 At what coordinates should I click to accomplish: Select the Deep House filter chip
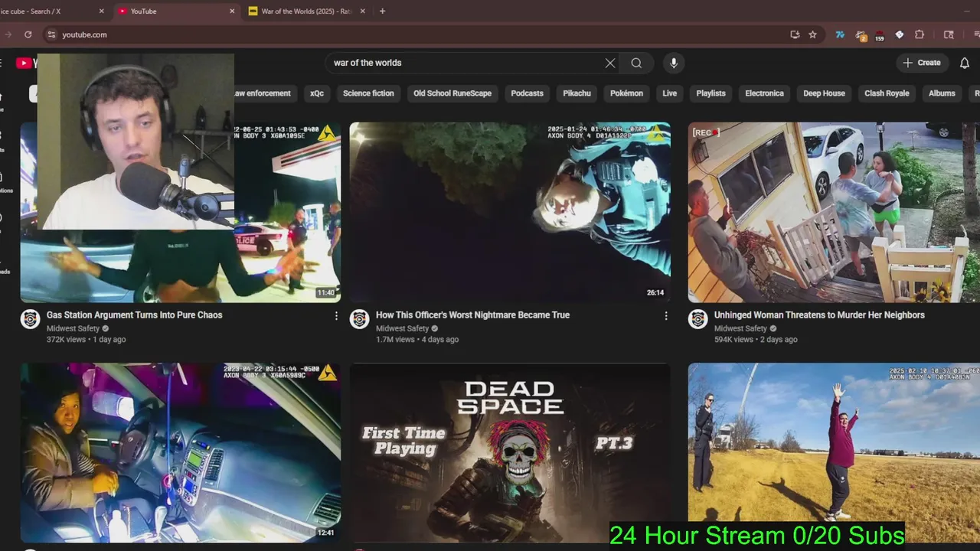tap(824, 93)
